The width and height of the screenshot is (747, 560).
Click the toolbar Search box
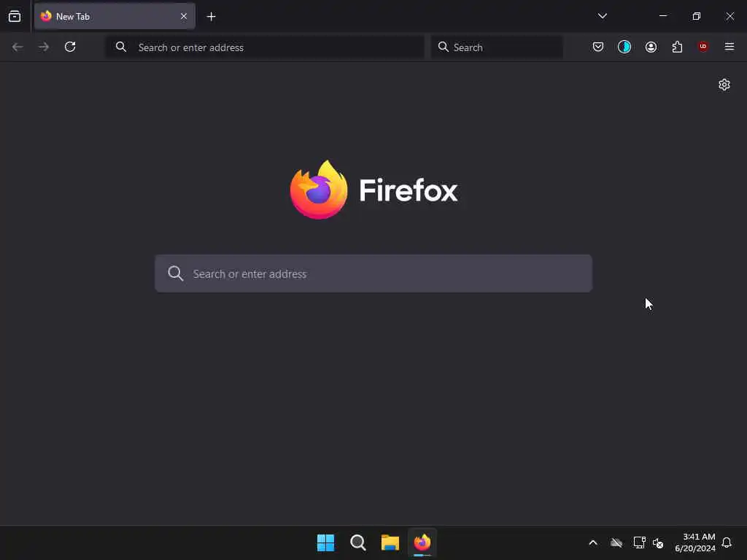click(497, 47)
